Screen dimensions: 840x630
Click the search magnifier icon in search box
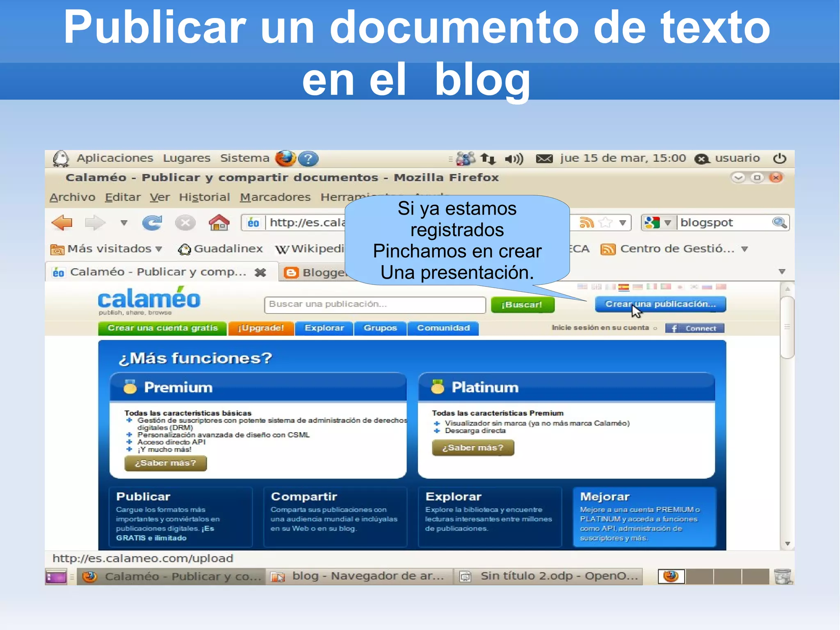(x=779, y=223)
